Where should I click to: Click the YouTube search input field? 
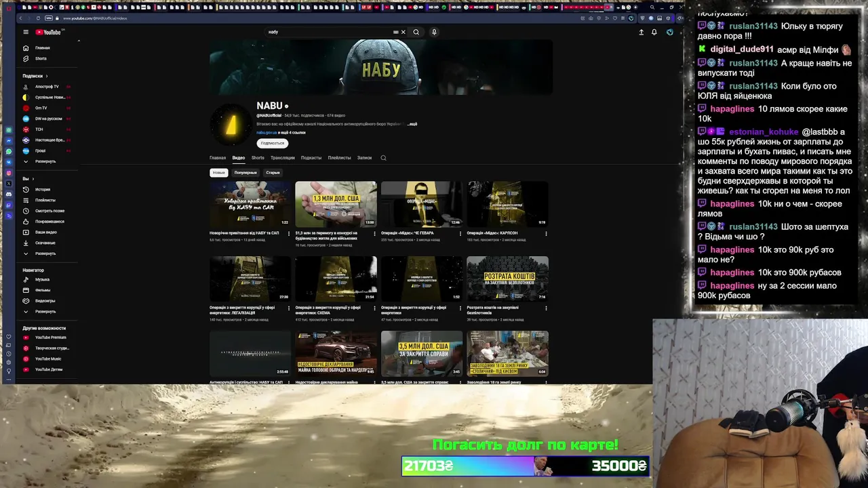(x=329, y=32)
